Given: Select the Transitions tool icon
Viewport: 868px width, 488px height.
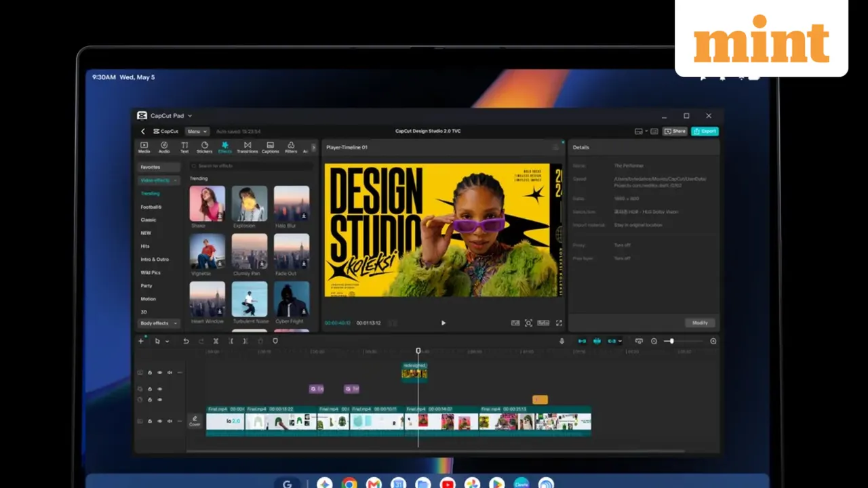Looking at the screenshot, I should tap(248, 147).
